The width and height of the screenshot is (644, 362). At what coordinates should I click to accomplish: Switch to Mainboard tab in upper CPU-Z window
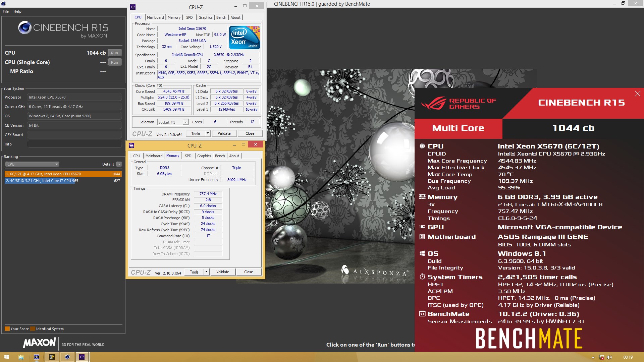pos(155,17)
